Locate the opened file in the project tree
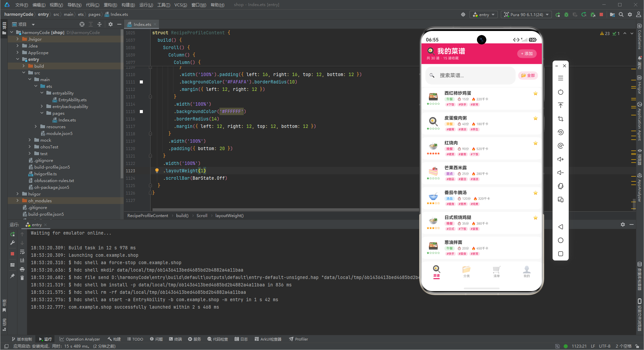 pyautogui.click(x=82, y=24)
